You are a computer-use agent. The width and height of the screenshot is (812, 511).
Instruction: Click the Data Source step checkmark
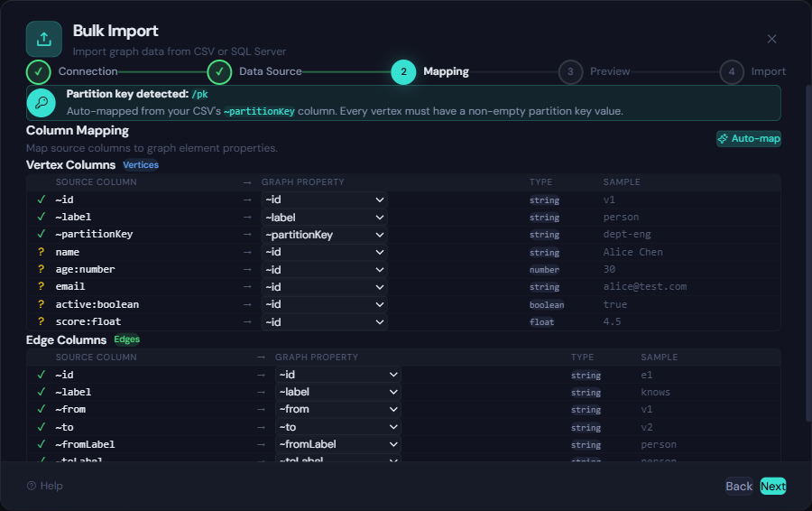(219, 72)
